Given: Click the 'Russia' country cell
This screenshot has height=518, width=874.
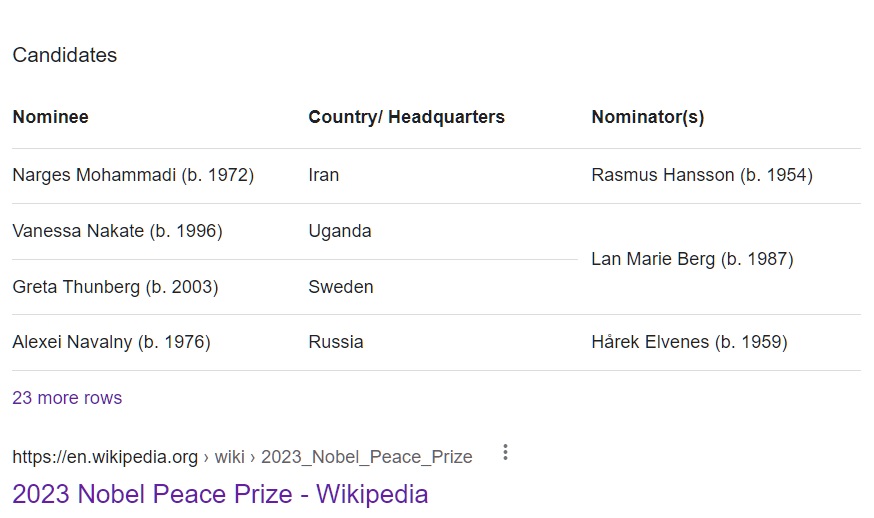Looking at the screenshot, I should (336, 342).
